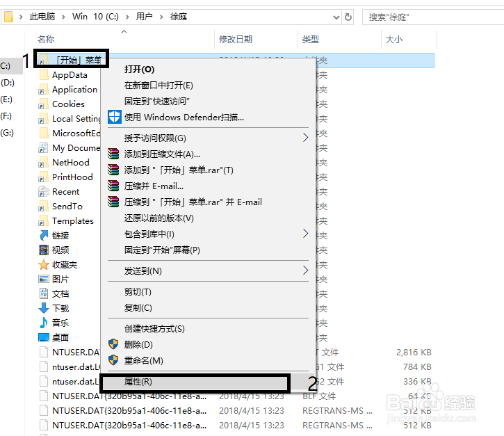The width and height of the screenshot is (504, 436).
Task: Choose 剪切(T) menu entry
Action: coord(208,292)
